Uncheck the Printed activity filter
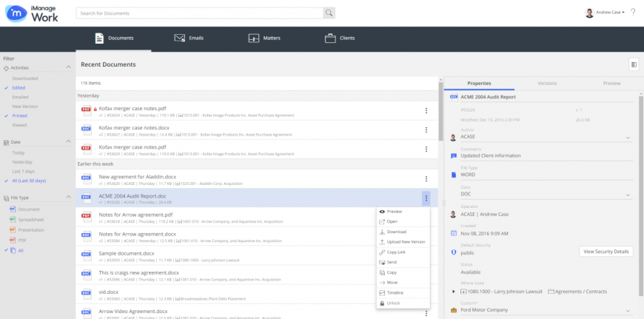Image resolution: width=644 pixels, height=319 pixels. point(19,115)
